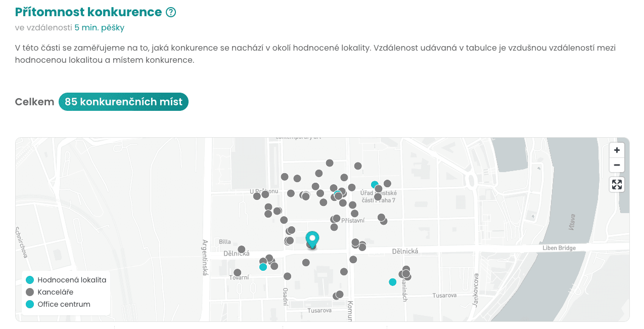644x329 pixels.
Task: Click the 'Tovární' street label
Action: point(239,277)
